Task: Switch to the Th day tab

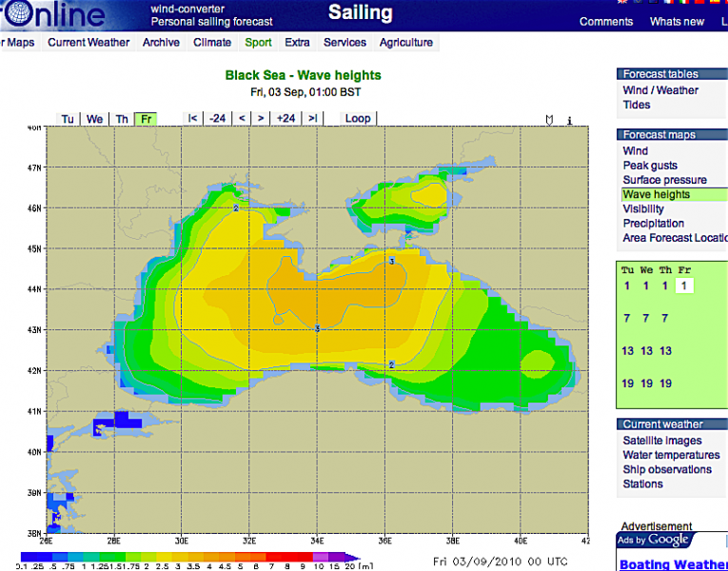Action: click(x=122, y=119)
